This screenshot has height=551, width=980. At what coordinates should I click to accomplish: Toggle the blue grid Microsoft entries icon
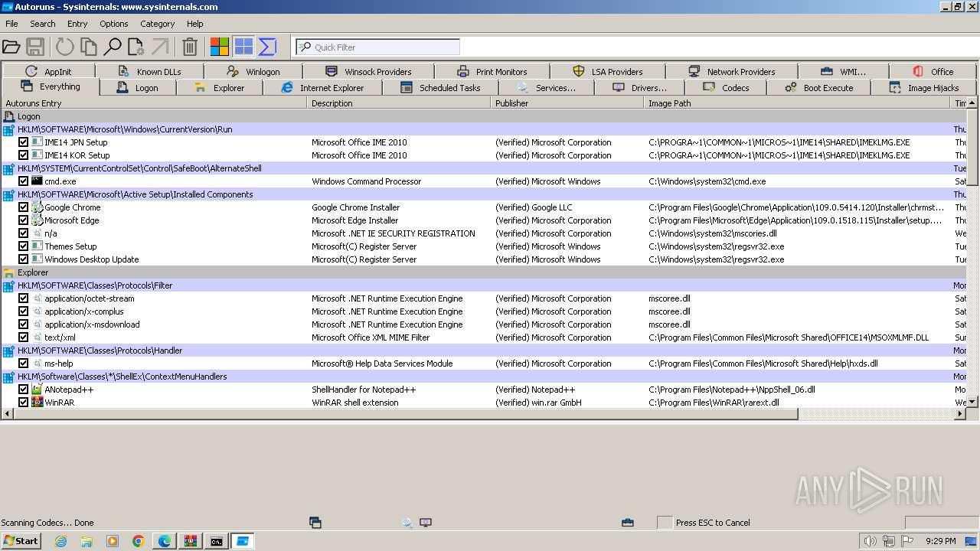pos(243,47)
